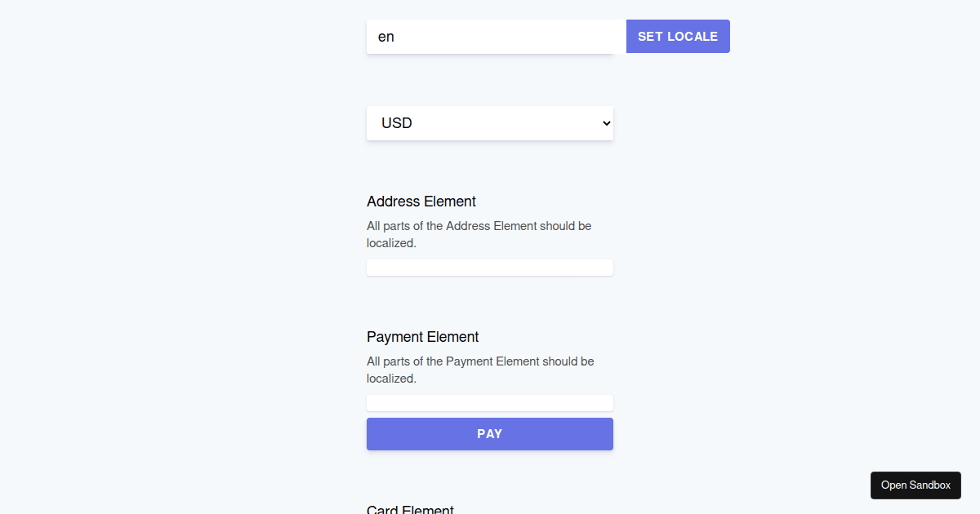Focus the Payment Element input field
Image resolution: width=980 pixels, height=514 pixels.
coord(489,402)
